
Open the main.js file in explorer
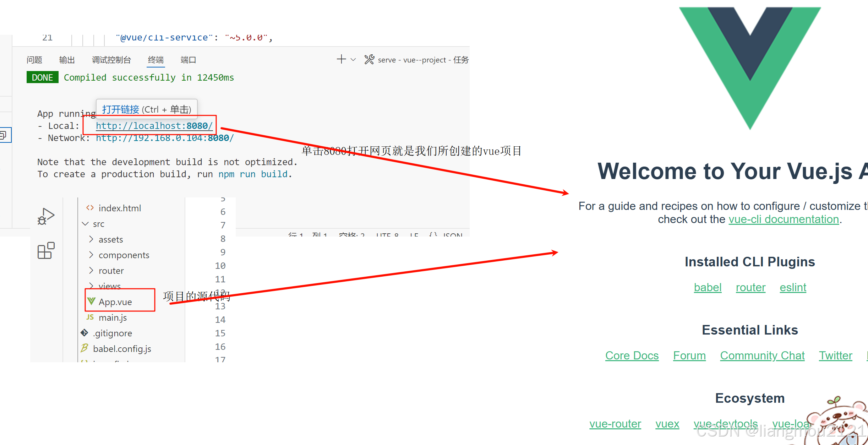(x=113, y=318)
